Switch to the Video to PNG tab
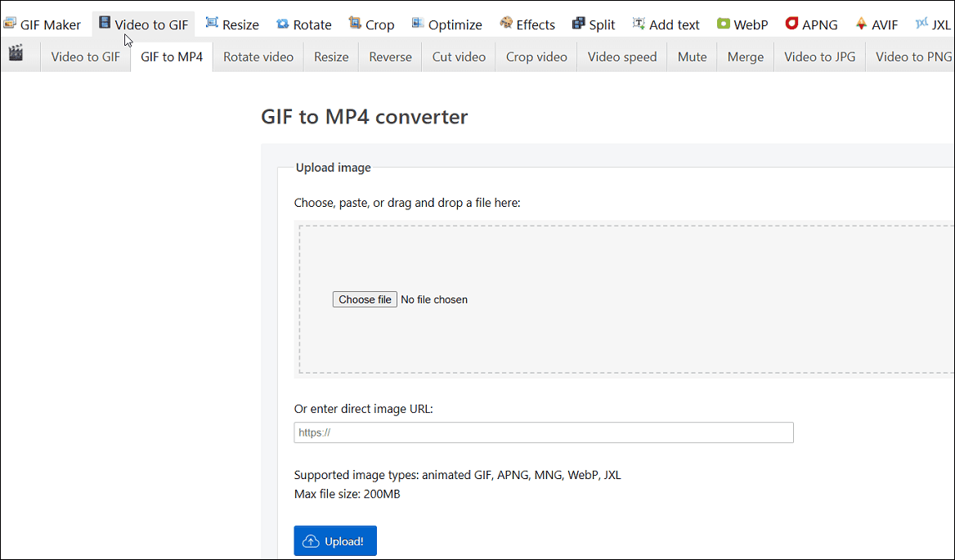This screenshot has height=560, width=955. (913, 56)
